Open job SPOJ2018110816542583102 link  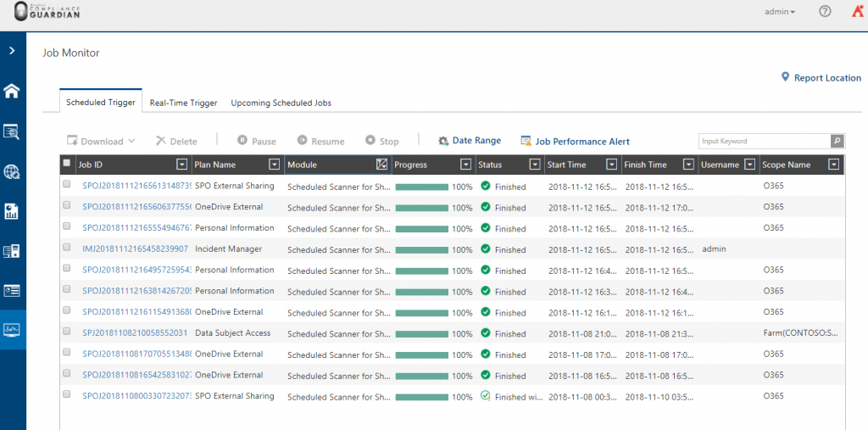click(136, 376)
